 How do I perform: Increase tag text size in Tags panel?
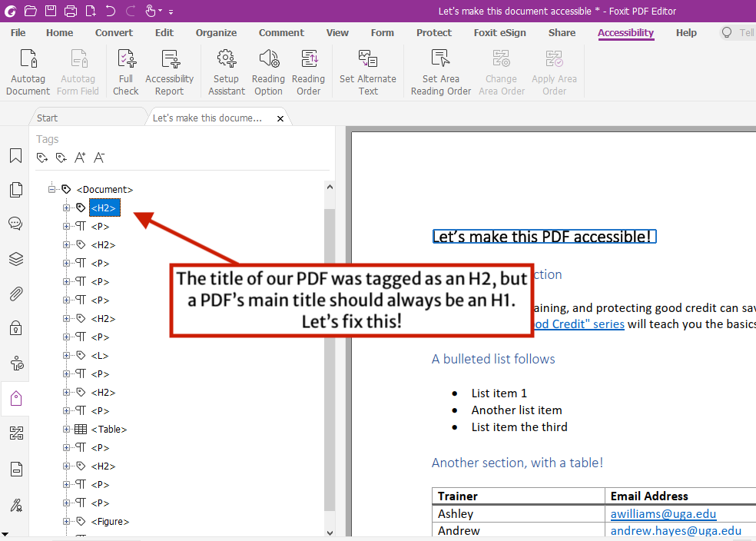tap(79, 157)
